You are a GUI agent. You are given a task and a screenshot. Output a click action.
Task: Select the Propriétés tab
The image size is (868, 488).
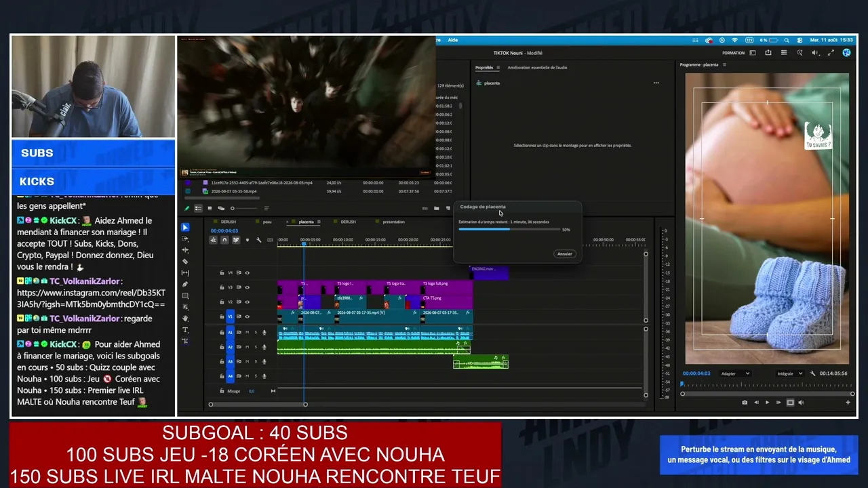tap(484, 68)
